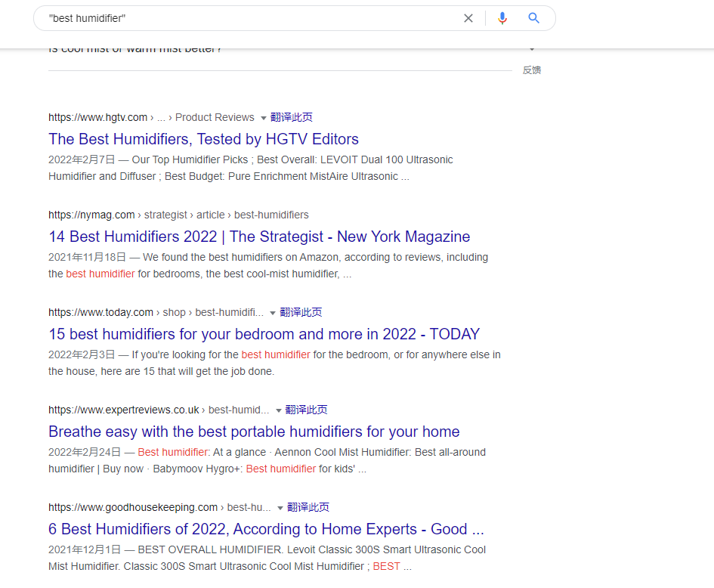The height and width of the screenshot is (588, 714).
Task: Open Breathe easy with the best portable humidifiers
Action: click(x=254, y=432)
